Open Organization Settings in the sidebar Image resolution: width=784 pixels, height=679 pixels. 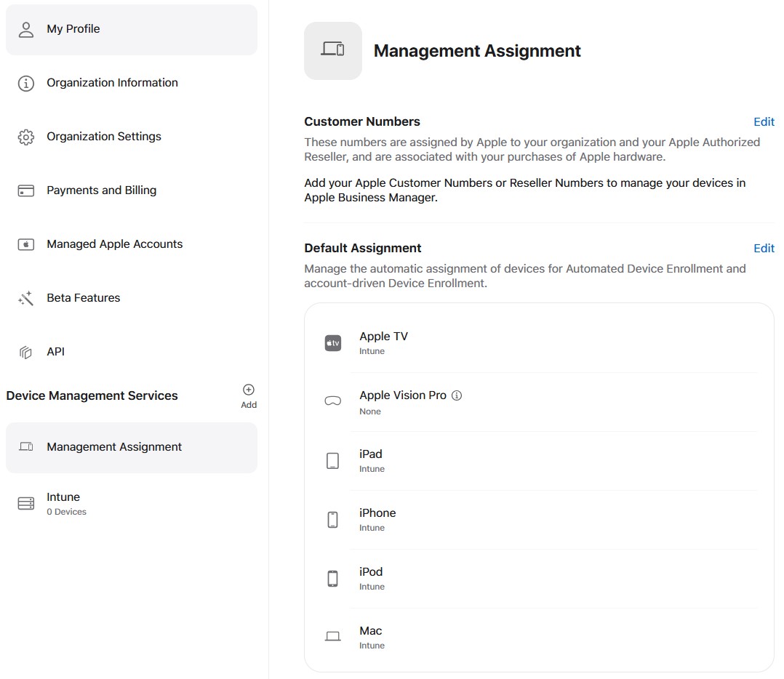click(104, 137)
